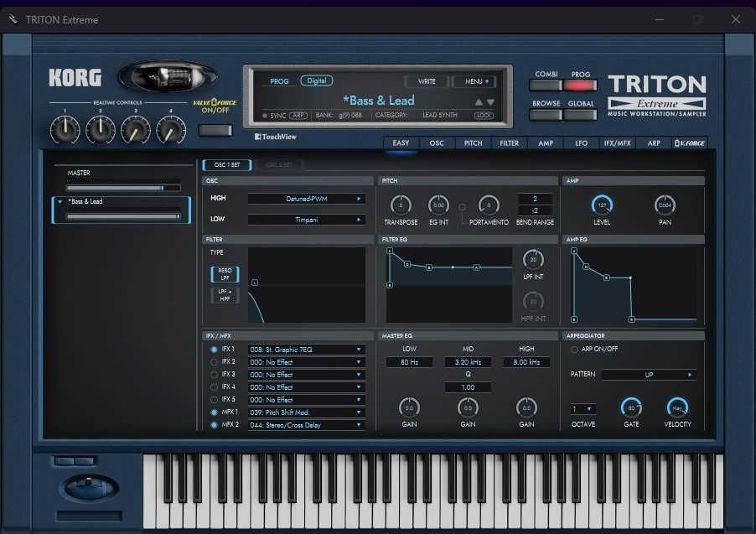The width and height of the screenshot is (756, 534).
Task: Toggle MFX 2 effect on/off
Action: (214, 425)
